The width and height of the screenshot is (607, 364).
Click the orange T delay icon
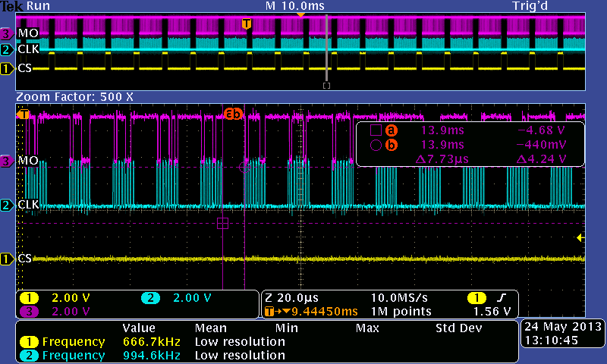(269, 312)
